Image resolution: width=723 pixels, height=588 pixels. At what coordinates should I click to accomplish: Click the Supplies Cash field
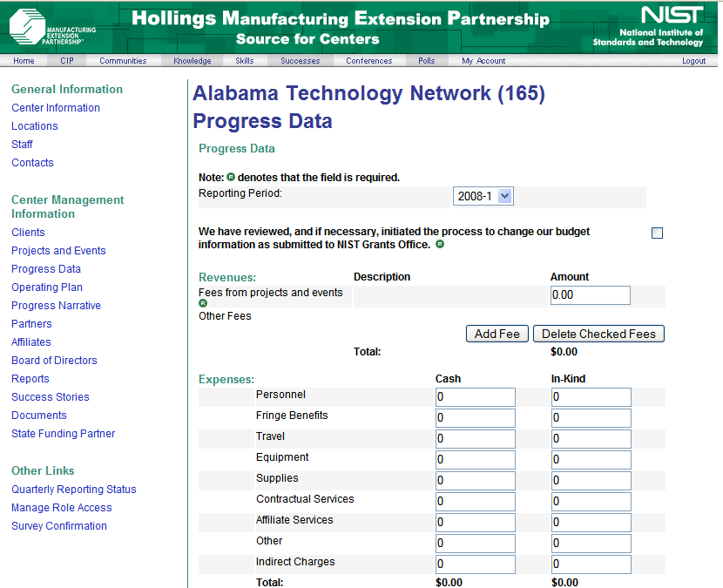tap(476, 481)
